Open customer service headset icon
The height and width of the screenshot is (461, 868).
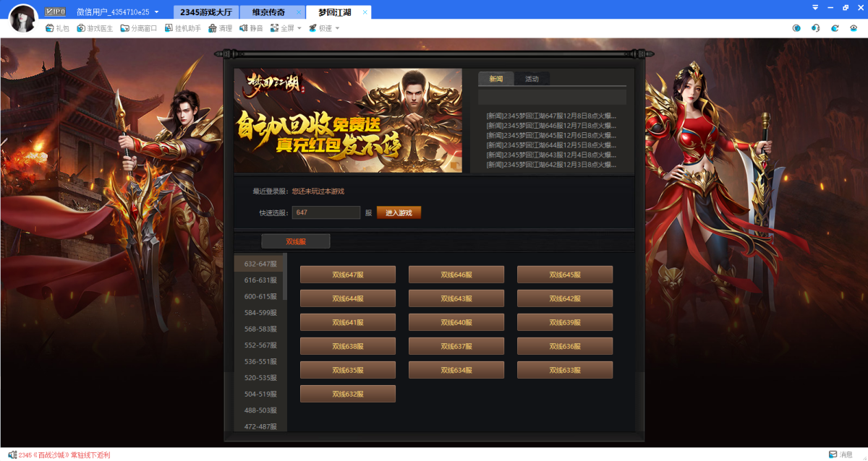pos(816,28)
